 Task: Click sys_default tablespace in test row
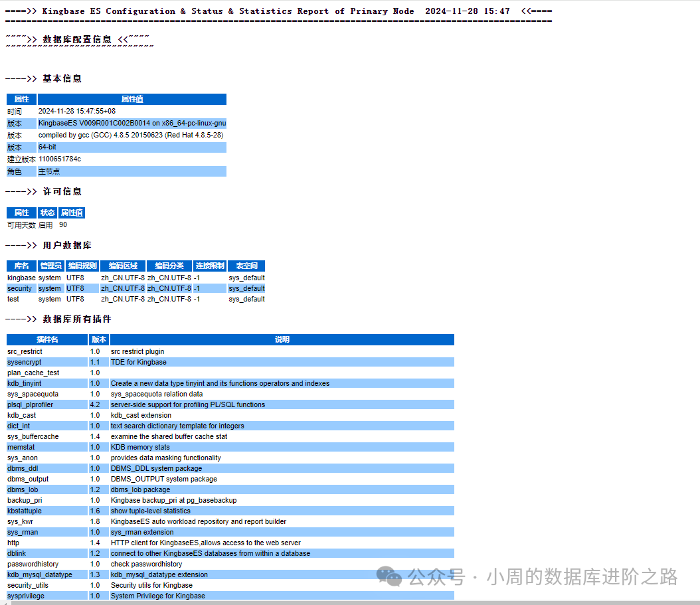tap(247, 299)
